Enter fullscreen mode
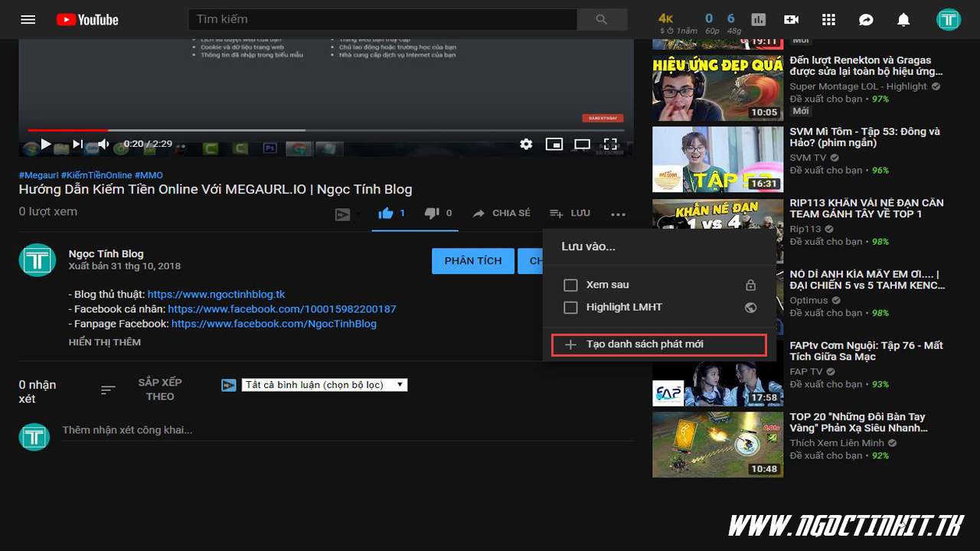Image resolution: width=980 pixels, height=551 pixels. [610, 143]
